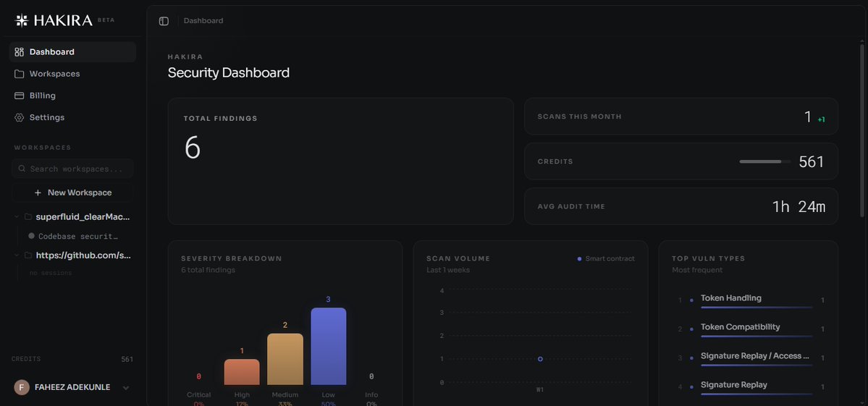Click the Severity Breakdown heading
This screenshot has height=406, width=868.
[x=232, y=258]
